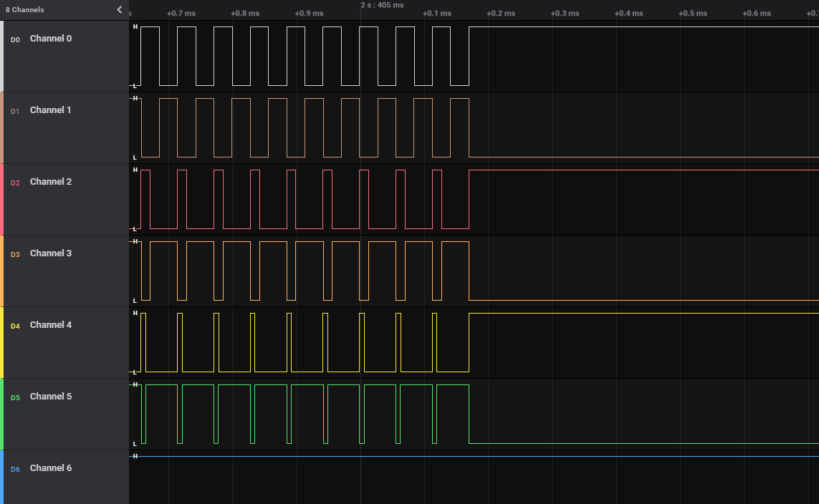Click the D3 channel tag
The image size is (819, 504).
15,255
